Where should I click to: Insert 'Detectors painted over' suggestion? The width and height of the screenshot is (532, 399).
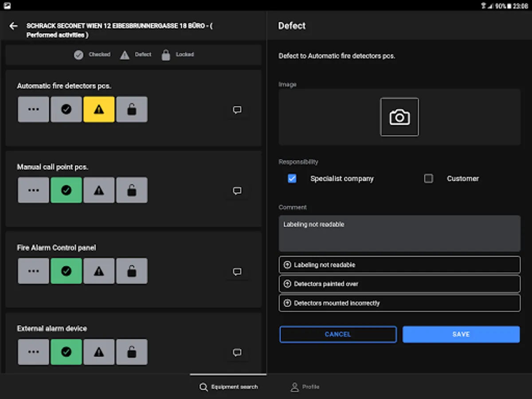[x=399, y=284]
